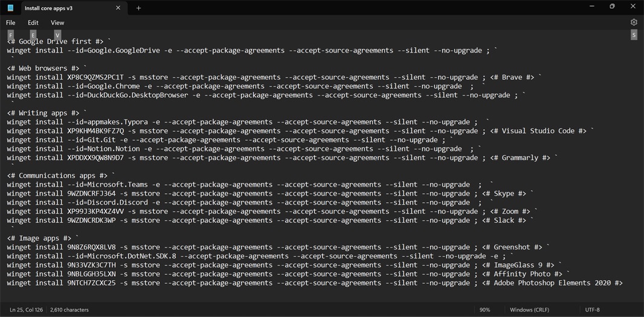The width and height of the screenshot is (644, 317).
Task: Click the '<# Greenshot #>' comment
Action: click(x=512, y=247)
